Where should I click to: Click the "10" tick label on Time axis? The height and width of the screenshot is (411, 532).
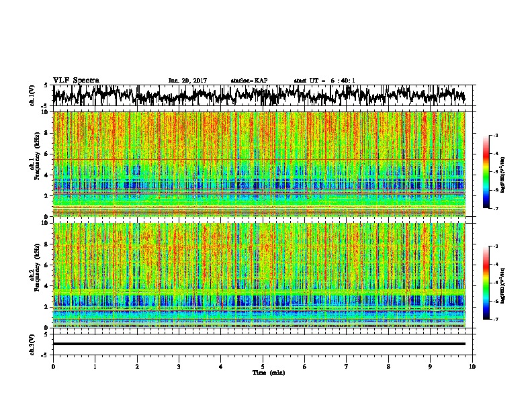click(x=472, y=367)
